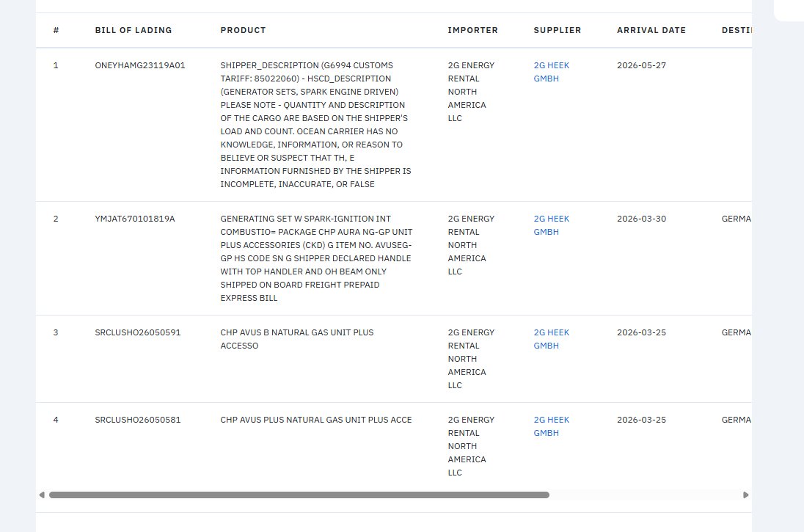Click the ARRIVAL DATE column header
The width and height of the screenshot is (804, 532).
[x=651, y=30]
